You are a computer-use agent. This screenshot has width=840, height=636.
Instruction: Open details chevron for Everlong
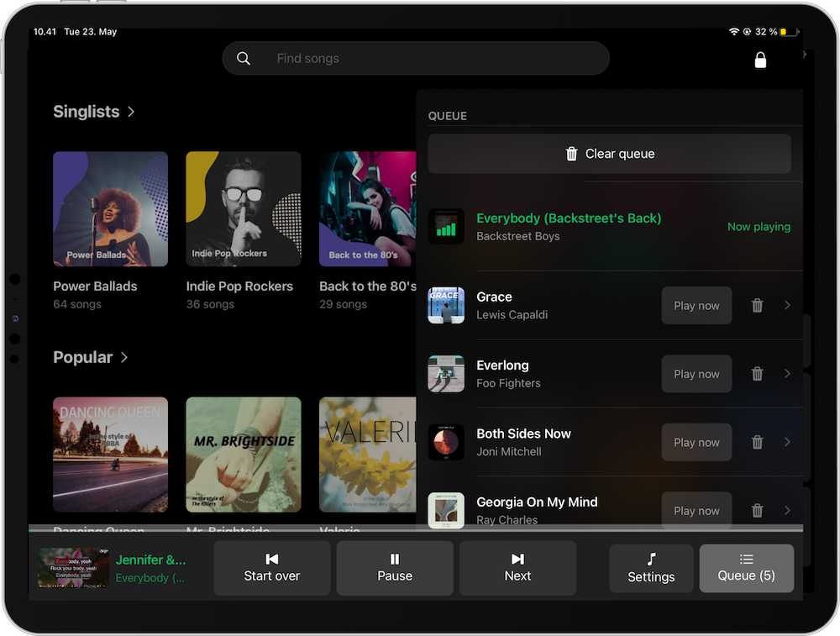coord(788,374)
